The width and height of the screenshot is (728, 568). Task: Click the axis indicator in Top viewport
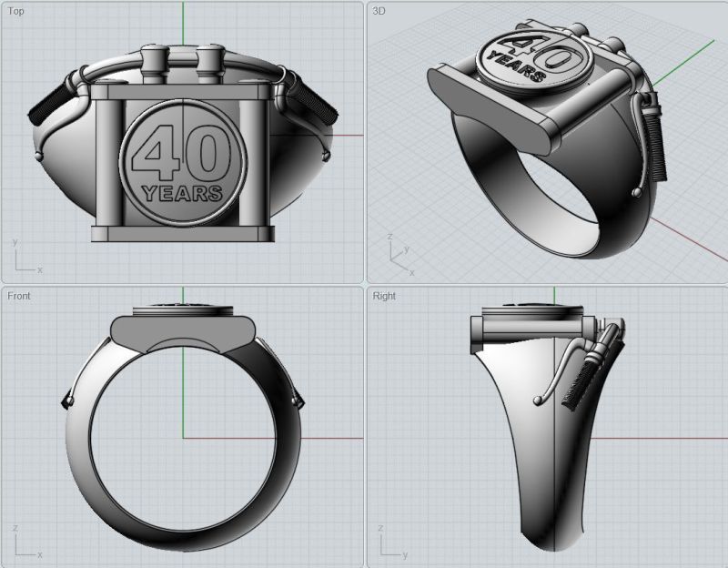(x=27, y=257)
